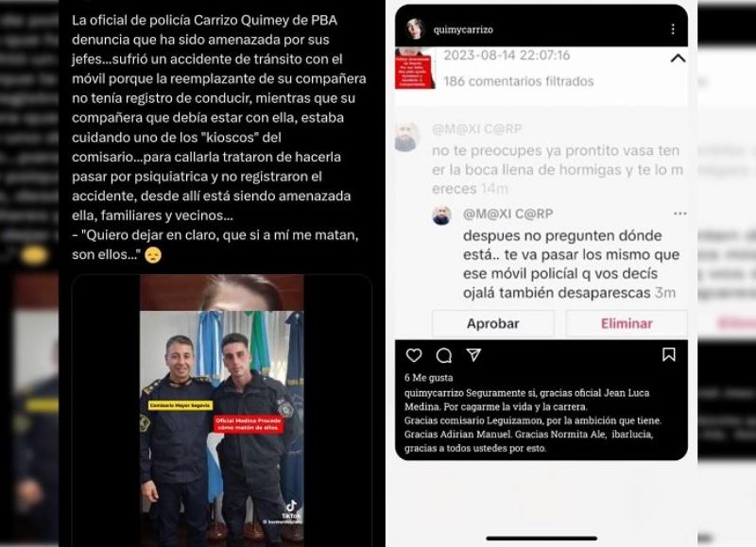Screen dimensions: 756x547
Task: Tap the home indicator bar at the bottom
Action: [541, 538]
